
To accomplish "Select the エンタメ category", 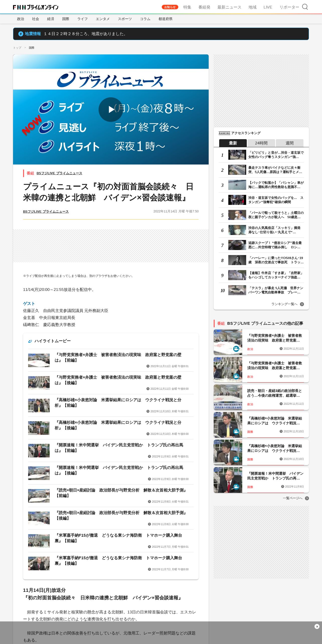I will point(103,19).
